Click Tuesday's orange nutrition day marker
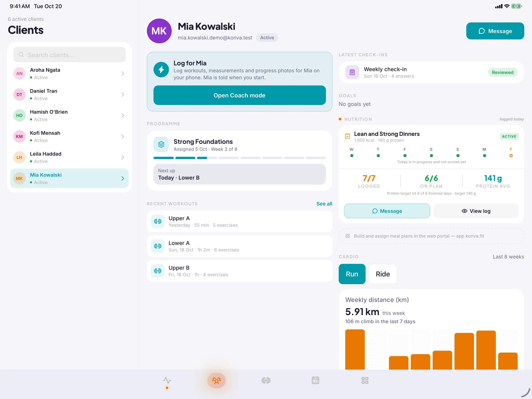 (x=511, y=156)
